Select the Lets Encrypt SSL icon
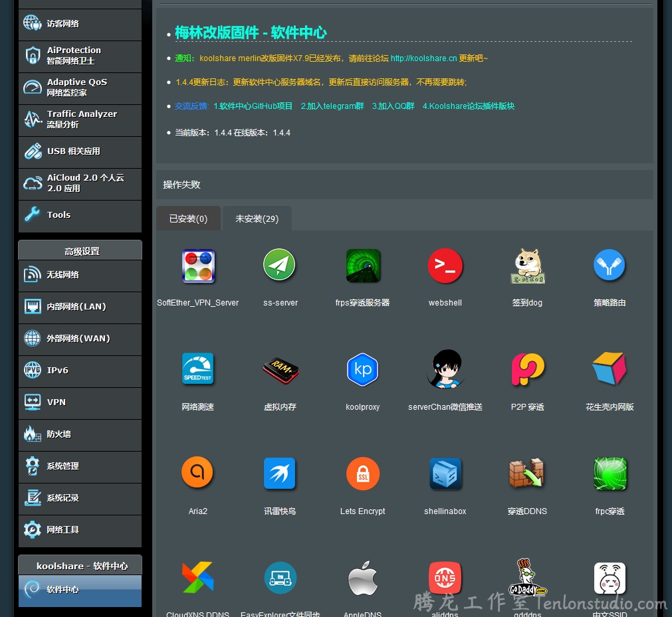Image resolution: width=672 pixels, height=617 pixels. click(363, 474)
